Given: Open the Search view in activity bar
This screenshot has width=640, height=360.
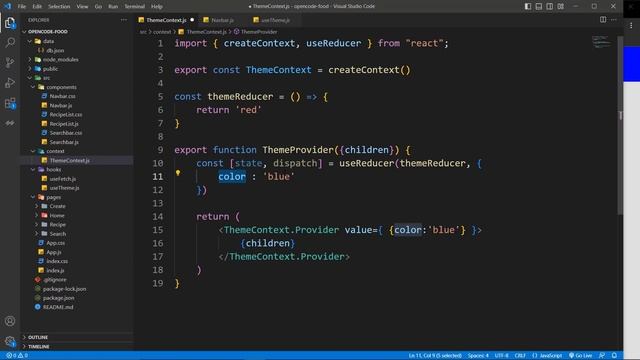Looking at the screenshot, I should (10, 42).
